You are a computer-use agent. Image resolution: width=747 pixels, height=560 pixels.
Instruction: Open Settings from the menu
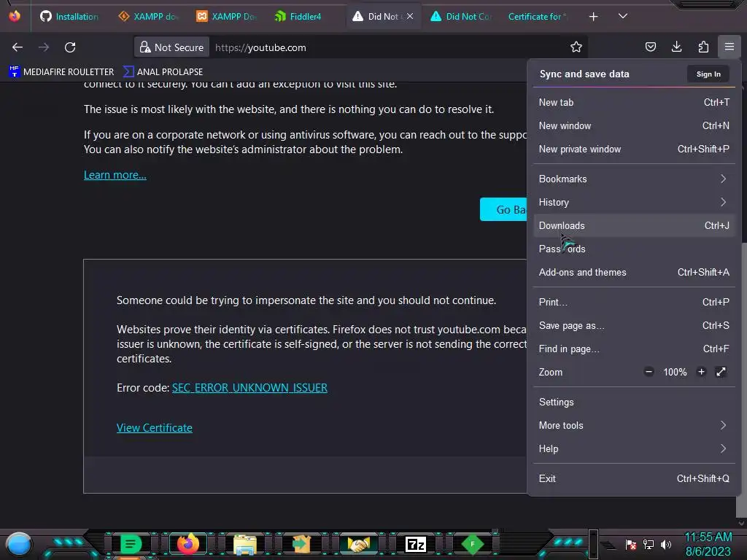pos(634,402)
